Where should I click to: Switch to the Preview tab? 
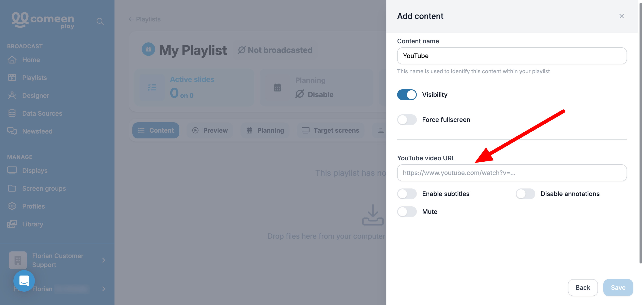pos(210,130)
